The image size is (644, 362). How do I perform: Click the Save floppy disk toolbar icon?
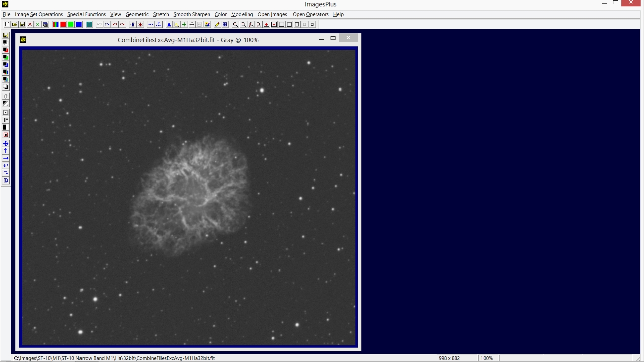[x=22, y=24]
